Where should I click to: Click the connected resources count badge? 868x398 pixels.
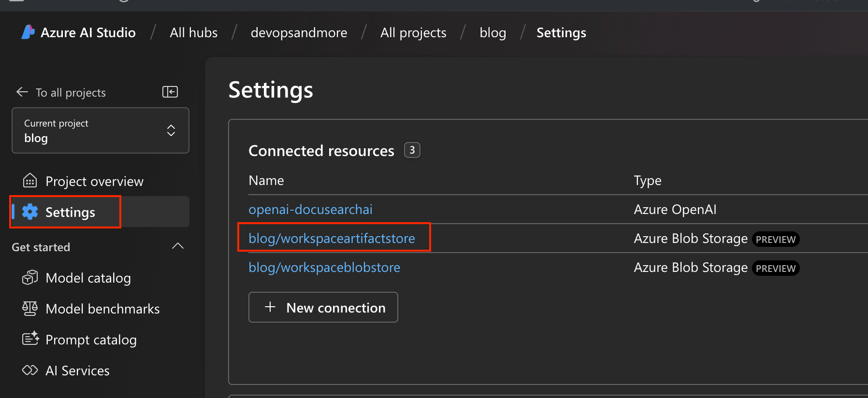[x=412, y=150]
